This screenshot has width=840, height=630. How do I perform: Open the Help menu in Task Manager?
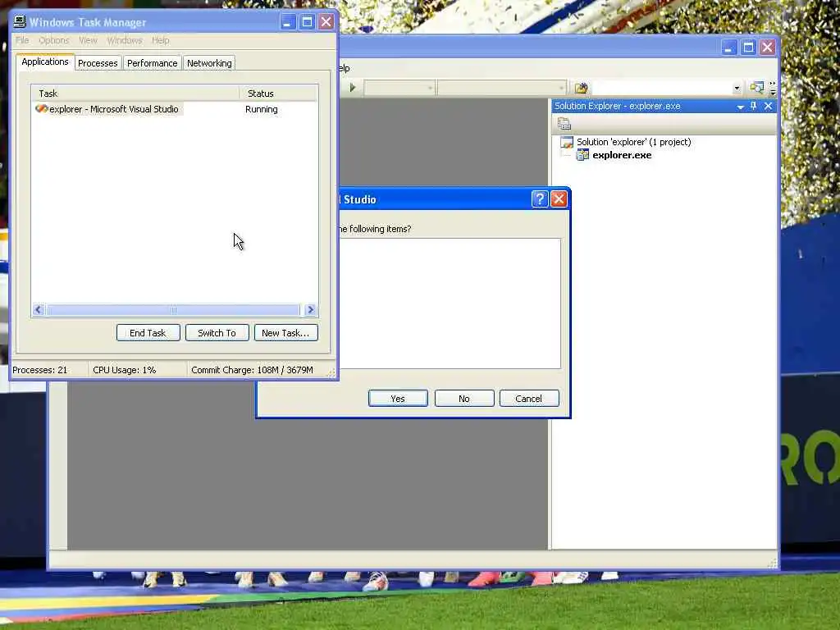click(x=160, y=40)
